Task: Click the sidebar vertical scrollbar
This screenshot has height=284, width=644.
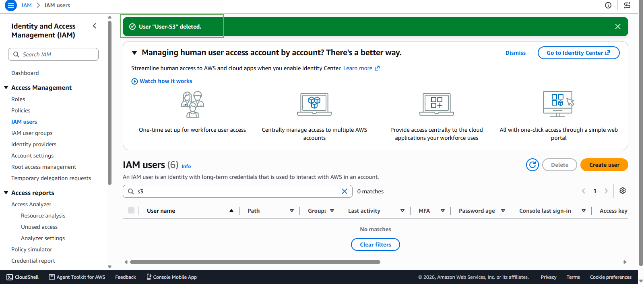Action: click(x=109, y=103)
